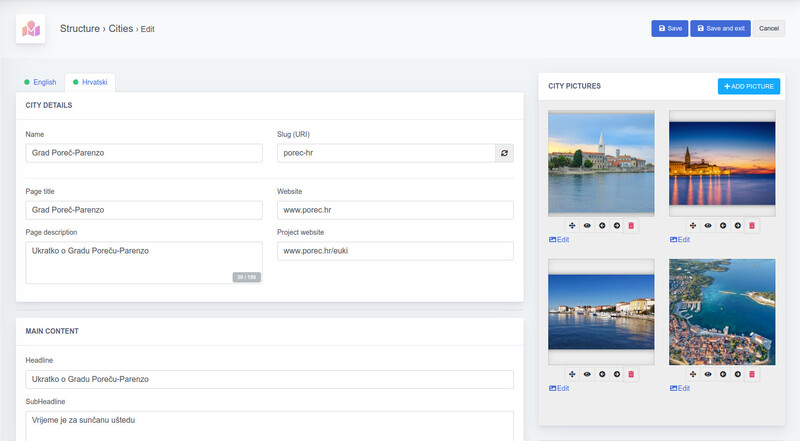The height and width of the screenshot is (441, 800).
Task: Toggle visibility of the sunset picture
Action: (x=707, y=226)
